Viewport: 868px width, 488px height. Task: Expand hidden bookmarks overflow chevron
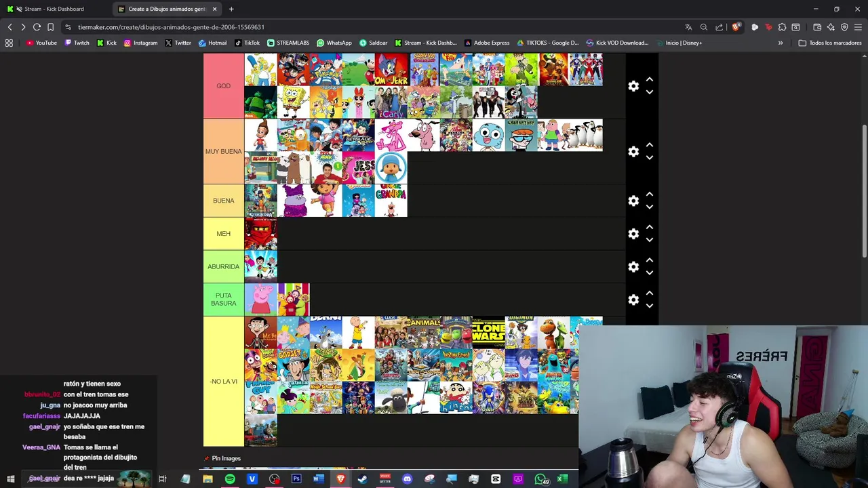point(781,43)
